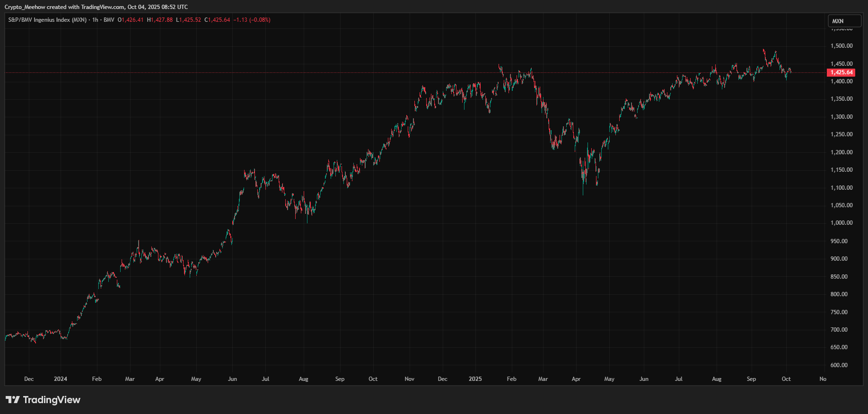
Task: Click the 1,000.00 price axis label
Action: (842, 223)
